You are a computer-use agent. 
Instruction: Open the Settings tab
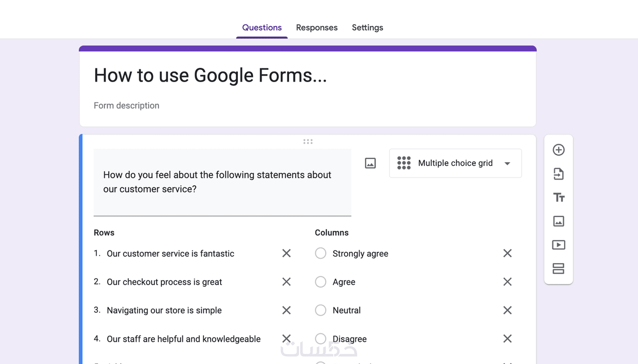coord(367,27)
